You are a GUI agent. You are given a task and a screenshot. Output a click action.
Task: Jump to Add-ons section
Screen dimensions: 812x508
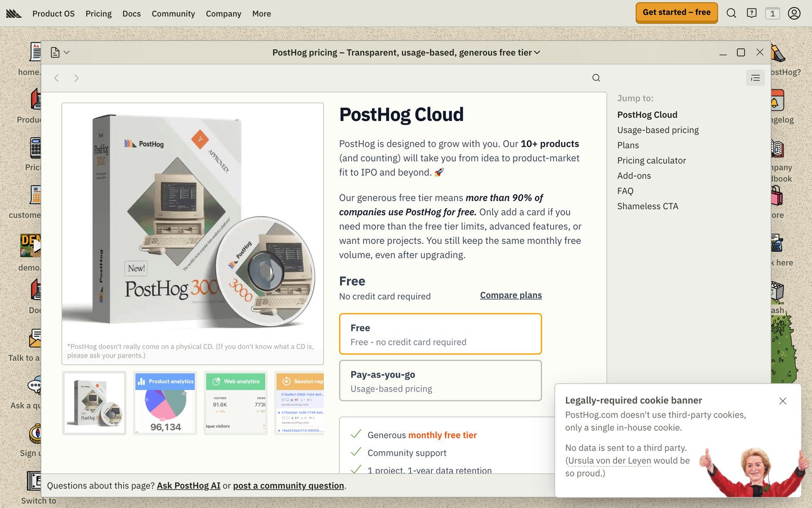(634, 176)
